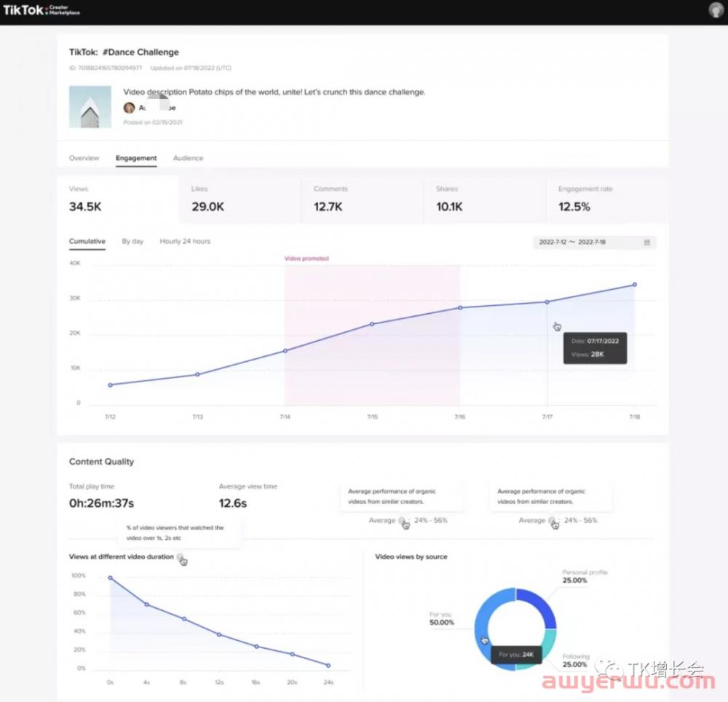Click the 7/18 data point on views chart
Image resolution: width=728 pixels, height=702 pixels.
click(635, 285)
